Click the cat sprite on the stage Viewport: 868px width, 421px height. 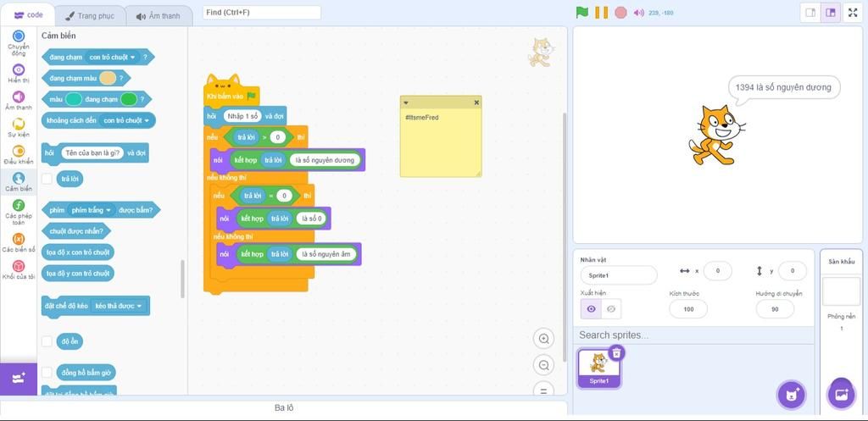[x=716, y=135]
